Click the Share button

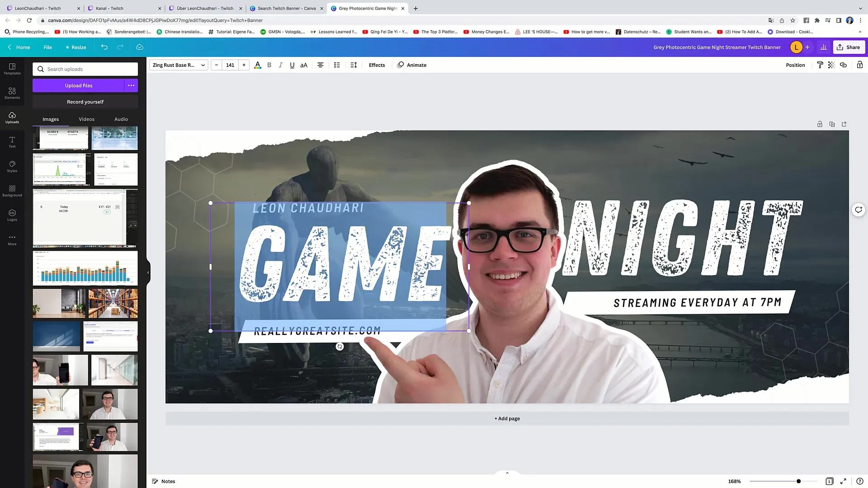(849, 47)
